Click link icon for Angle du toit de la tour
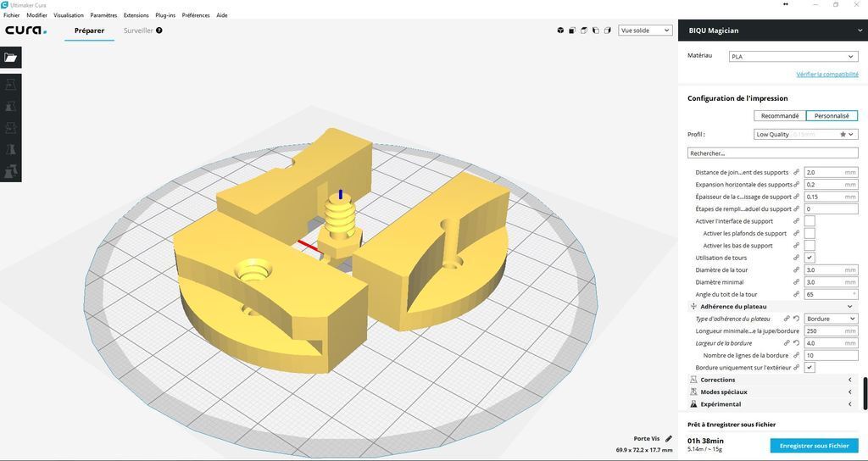Image resolution: width=868 pixels, height=461 pixels. (797, 294)
